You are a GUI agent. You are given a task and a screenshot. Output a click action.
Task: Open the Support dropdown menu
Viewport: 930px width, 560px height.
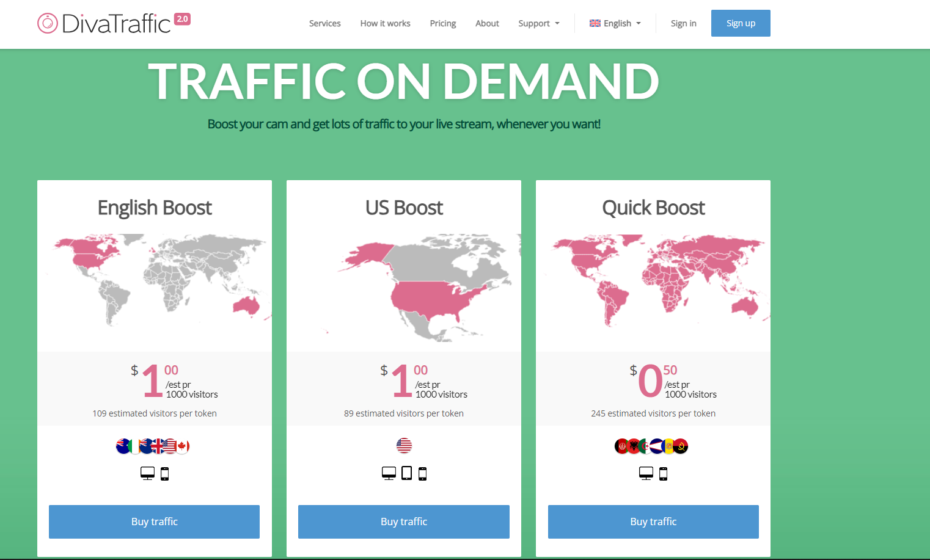(x=538, y=23)
